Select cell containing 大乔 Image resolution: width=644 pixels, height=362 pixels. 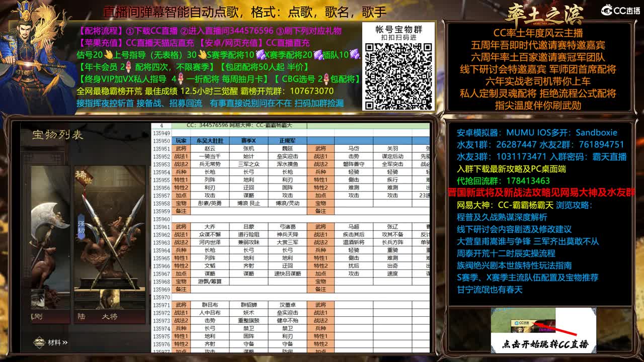pyautogui.click(x=209, y=227)
